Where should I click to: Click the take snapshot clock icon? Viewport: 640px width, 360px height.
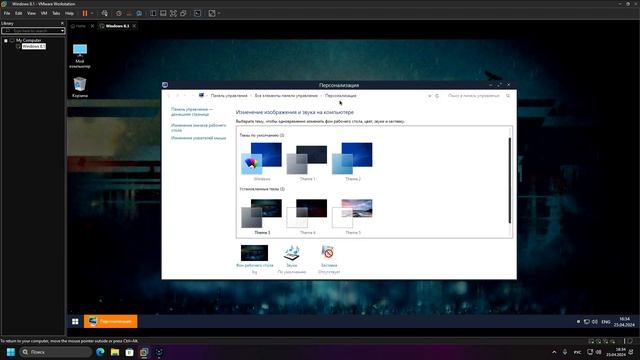(x=118, y=13)
